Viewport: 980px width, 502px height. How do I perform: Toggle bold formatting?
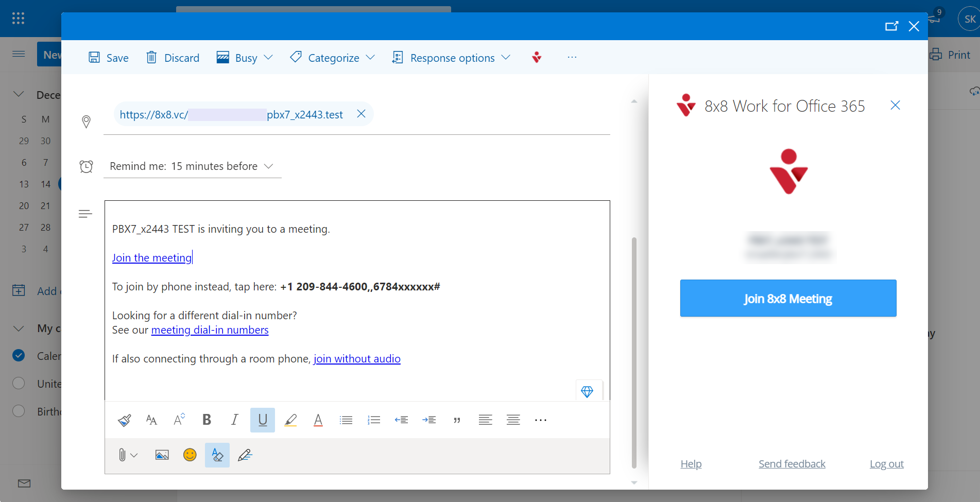point(207,420)
